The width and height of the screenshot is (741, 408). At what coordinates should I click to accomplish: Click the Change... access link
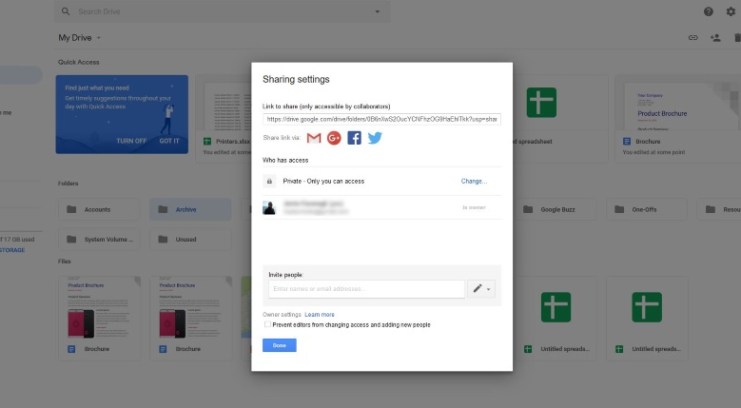point(474,181)
